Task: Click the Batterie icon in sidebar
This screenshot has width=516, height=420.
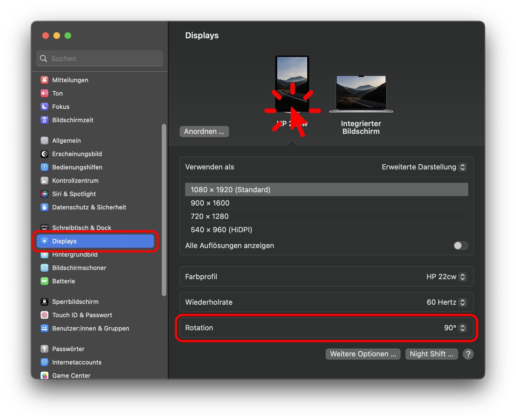Action: [x=44, y=281]
